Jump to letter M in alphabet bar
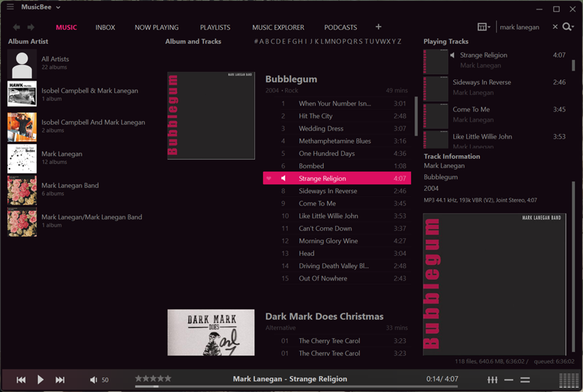Viewport: 583px width, 392px height. tap(327, 42)
